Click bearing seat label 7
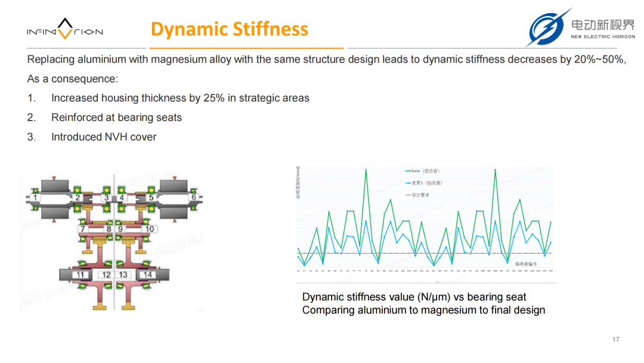 pos(83,229)
